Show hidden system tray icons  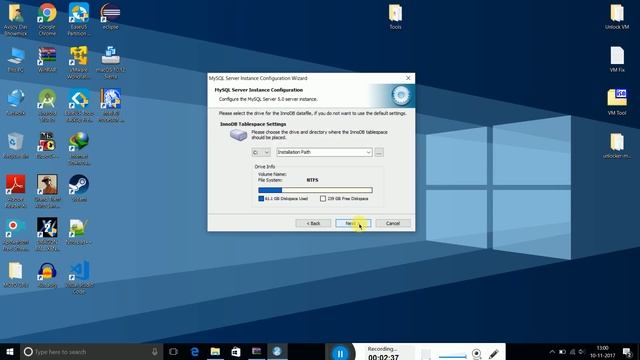[552, 351]
